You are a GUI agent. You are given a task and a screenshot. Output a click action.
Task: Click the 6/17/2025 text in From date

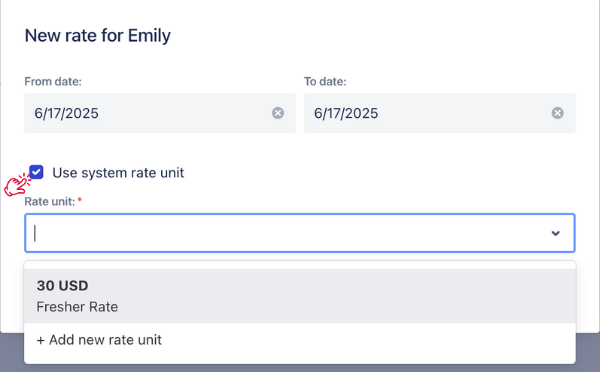[x=67, y=113]
